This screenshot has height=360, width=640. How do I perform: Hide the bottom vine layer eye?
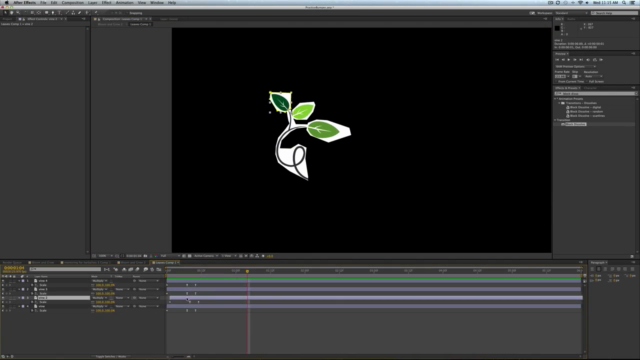coord(3,306)
